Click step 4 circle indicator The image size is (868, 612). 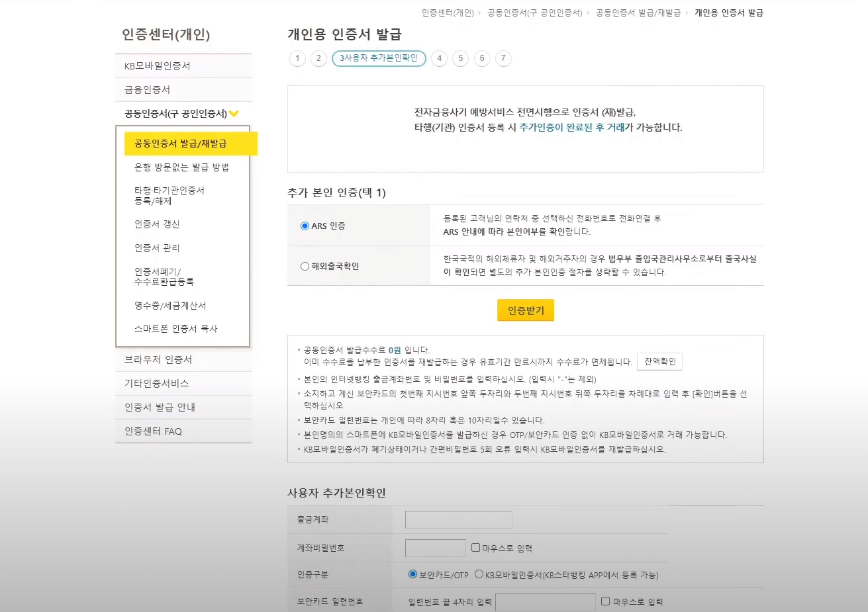pos(439,58)
